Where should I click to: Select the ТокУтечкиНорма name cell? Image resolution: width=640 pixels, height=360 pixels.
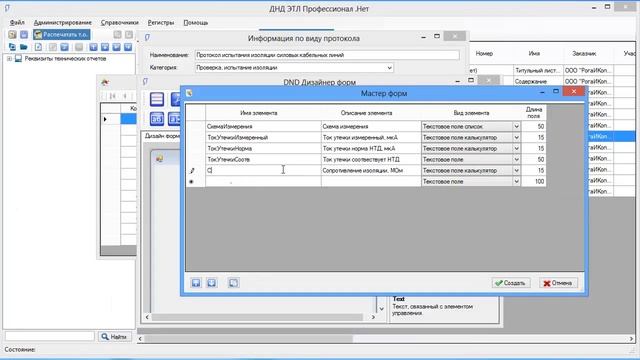pos(263,149)
